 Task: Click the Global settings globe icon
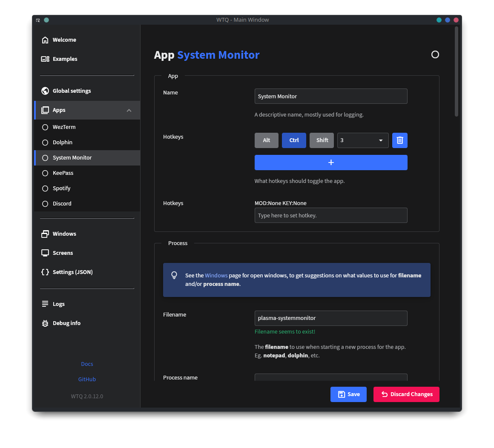coord(45,91)
